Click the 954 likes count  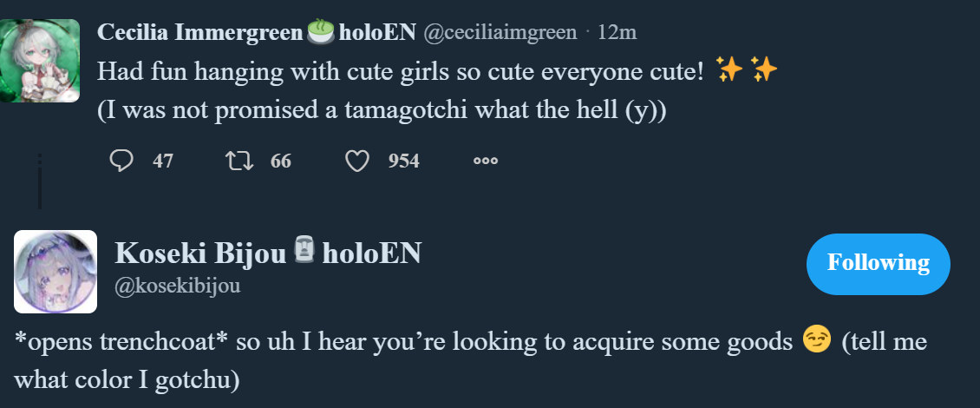(x=403, y=161)
